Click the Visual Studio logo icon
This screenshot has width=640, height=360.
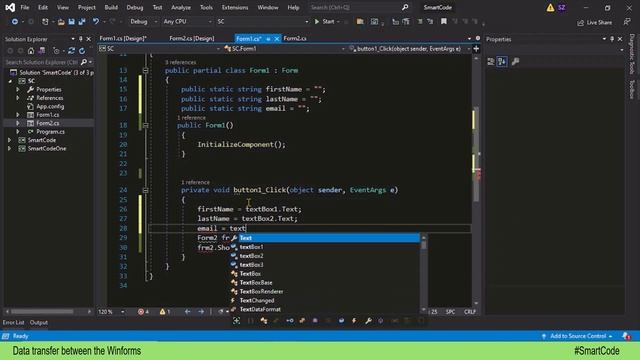tap(10, 7)
